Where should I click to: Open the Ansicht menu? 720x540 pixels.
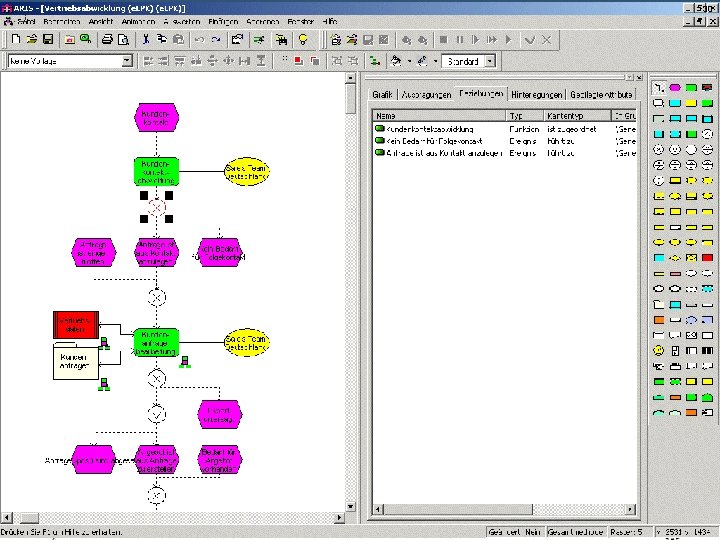(100, 21)
